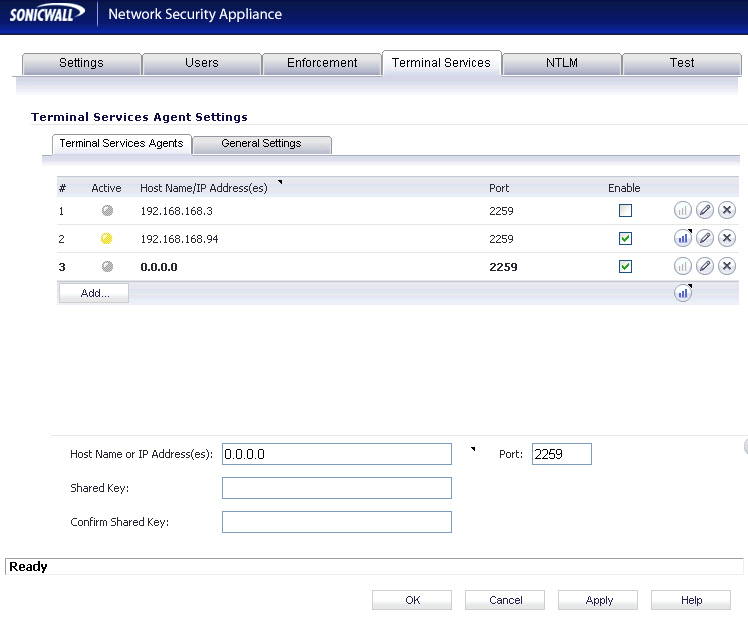
Task: Click the Cancel button
Action: [505, 600]
